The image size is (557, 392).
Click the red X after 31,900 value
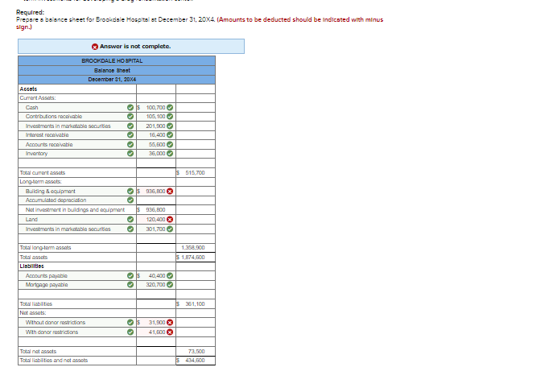point(170,322)
